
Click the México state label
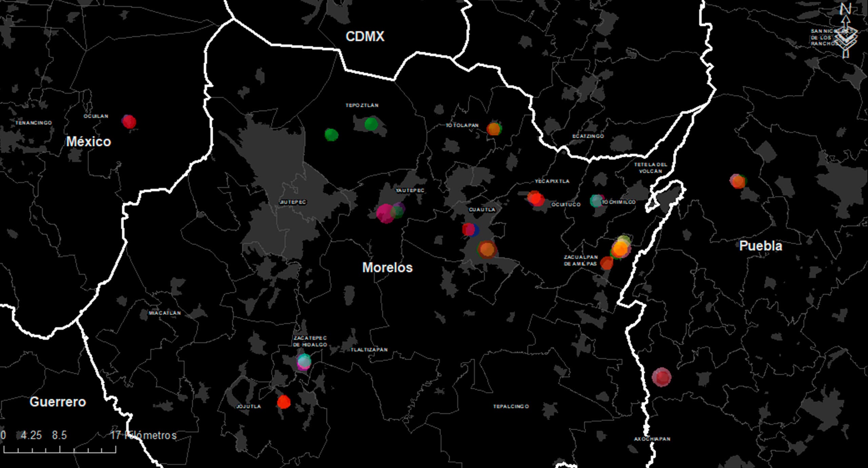[x=88, y=141]
